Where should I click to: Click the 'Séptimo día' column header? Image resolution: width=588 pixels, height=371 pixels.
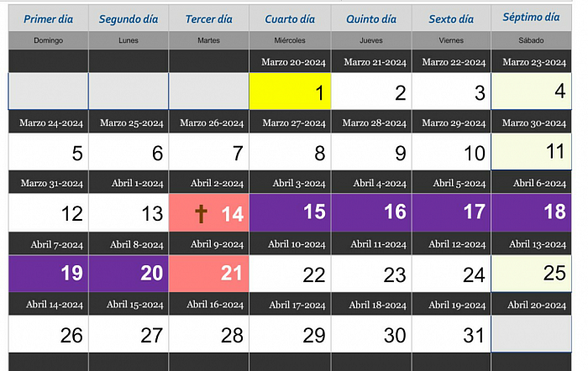pyautogui.click(x=531, y=18)
